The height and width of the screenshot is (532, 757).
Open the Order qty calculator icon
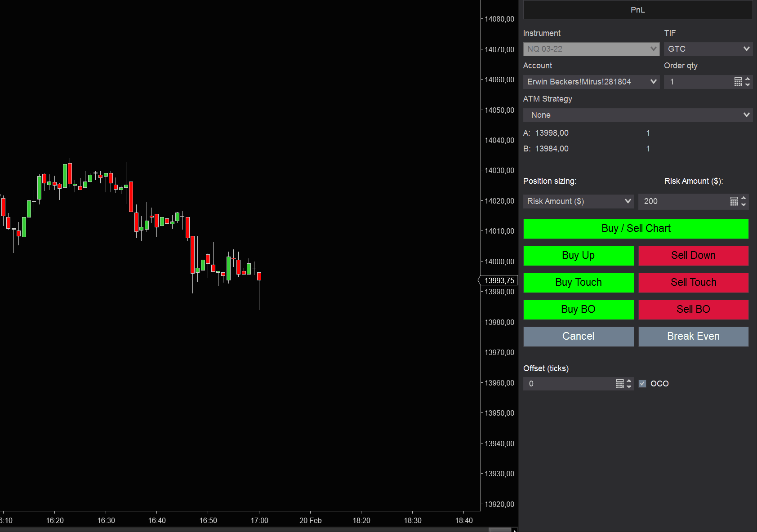(x=738, y=82)
